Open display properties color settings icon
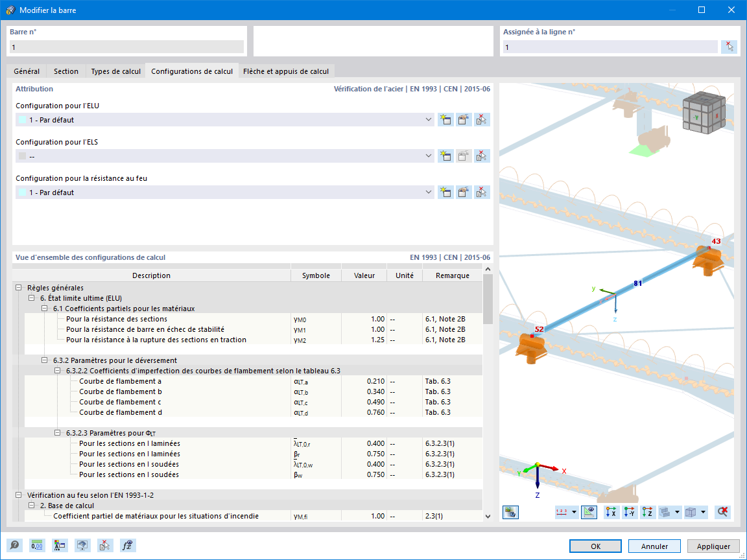 (60, 545)
